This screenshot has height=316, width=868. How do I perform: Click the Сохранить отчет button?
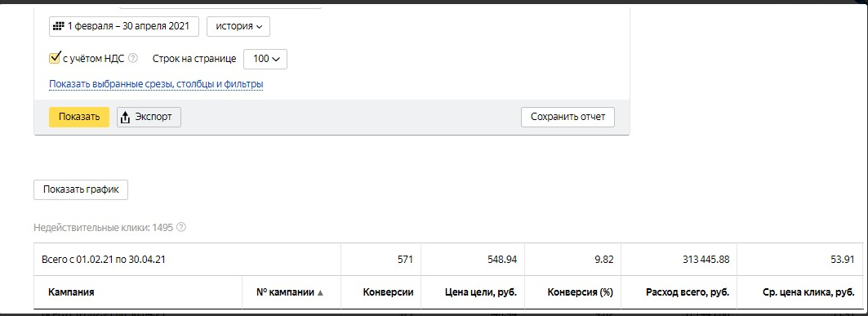[568, 117]
